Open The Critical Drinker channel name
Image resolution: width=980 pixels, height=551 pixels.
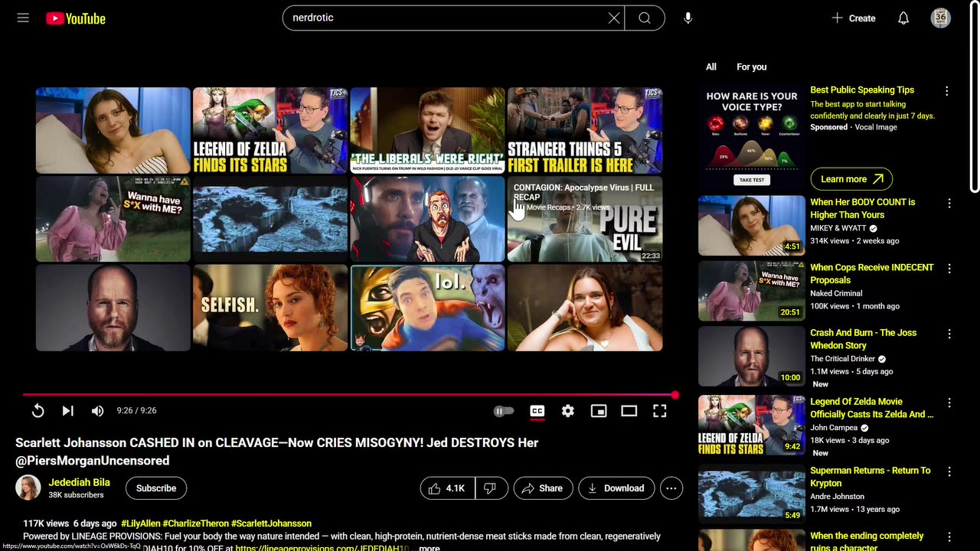point(843,359)
